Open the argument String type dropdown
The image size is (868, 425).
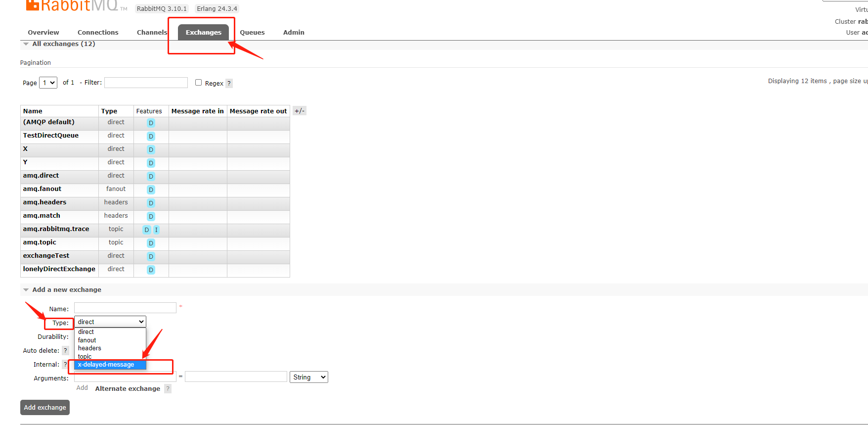309,377
